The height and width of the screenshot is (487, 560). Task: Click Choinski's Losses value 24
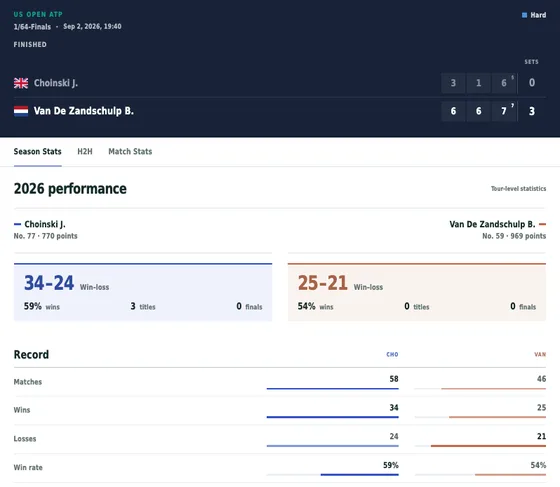[394, 436]
